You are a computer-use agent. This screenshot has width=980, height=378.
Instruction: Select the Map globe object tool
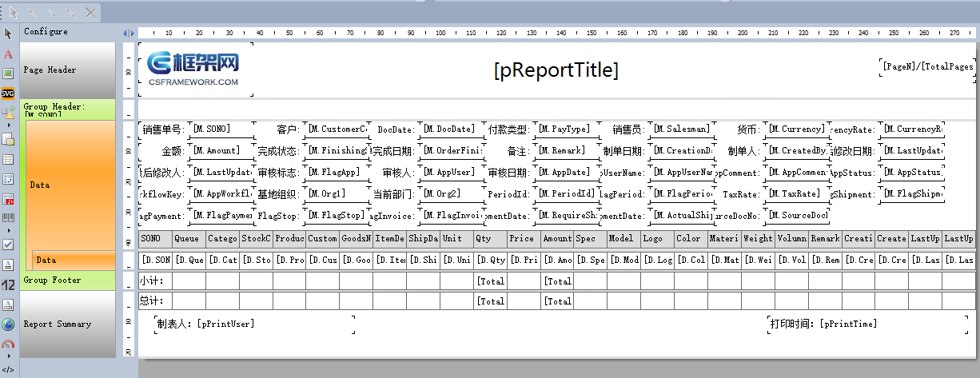[8, 324]
